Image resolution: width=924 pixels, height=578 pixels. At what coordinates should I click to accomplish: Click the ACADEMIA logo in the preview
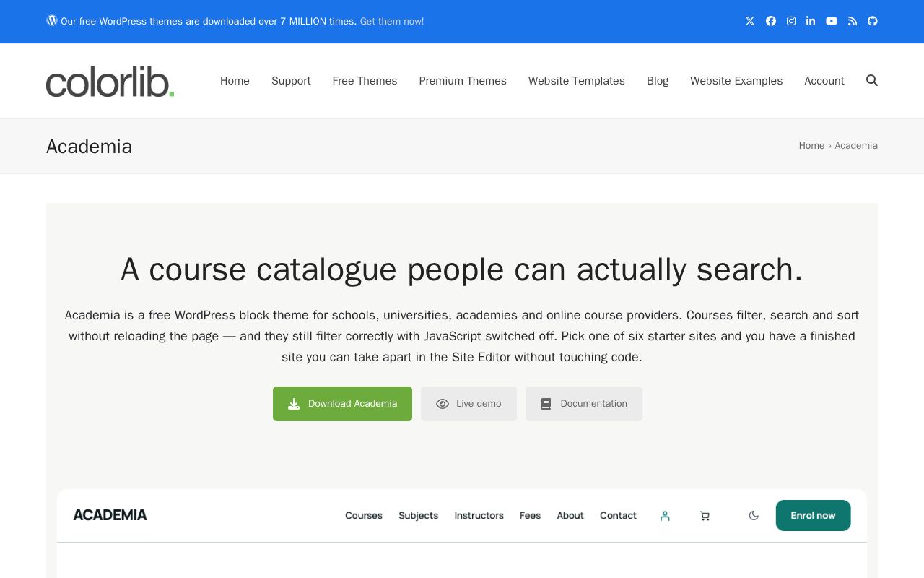coord(110,515)
